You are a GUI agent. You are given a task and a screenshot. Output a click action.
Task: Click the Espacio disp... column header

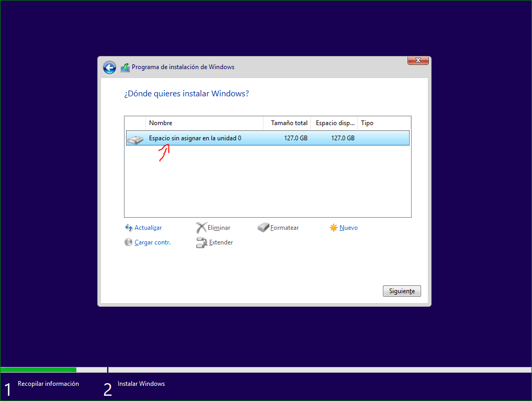pos(334,123)
